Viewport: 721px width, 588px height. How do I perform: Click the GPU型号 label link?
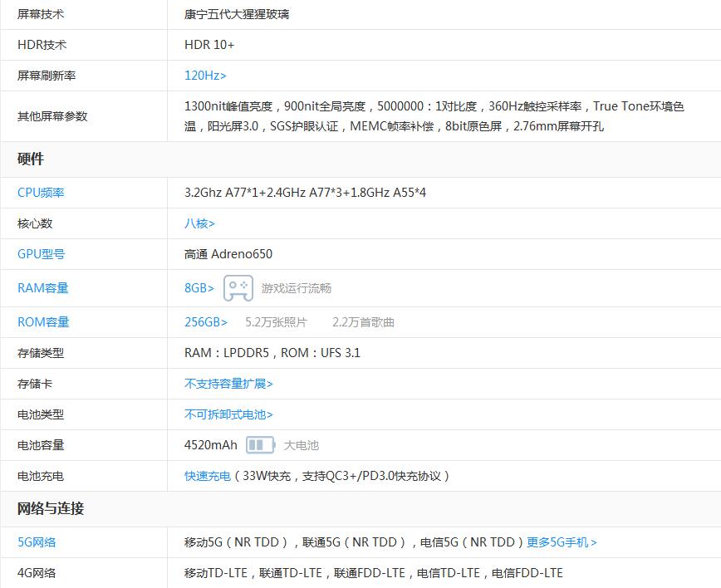[x=41, y=254]
